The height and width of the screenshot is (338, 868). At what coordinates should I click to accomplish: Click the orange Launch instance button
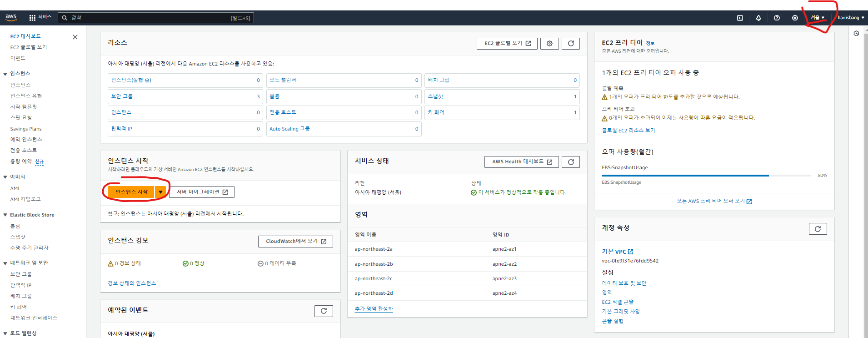pos(131,192)
